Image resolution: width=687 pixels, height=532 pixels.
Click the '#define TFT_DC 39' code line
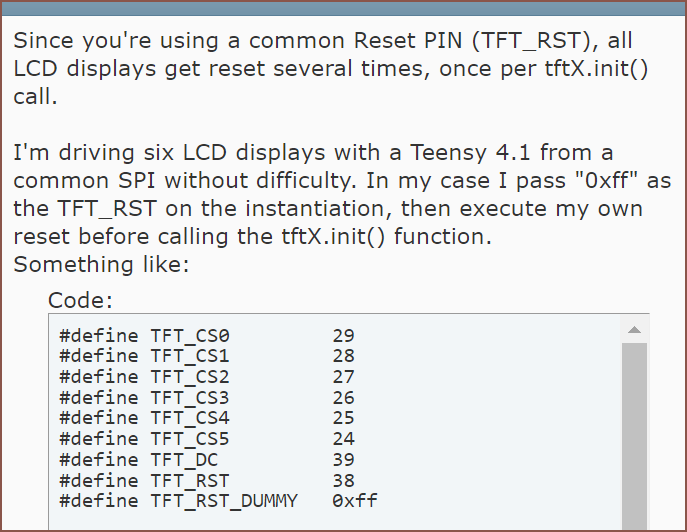(x=207, y=460)
